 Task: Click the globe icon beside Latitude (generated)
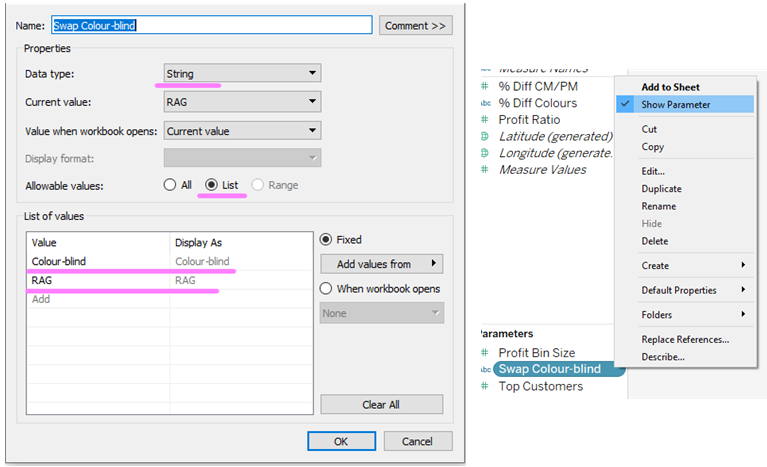(485, 136)
